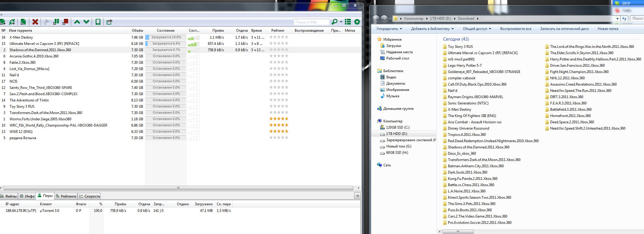This screenshot has height=234, width=644.
Task: Stop torrent with the red square icon
Action: (x=65, y=22)
